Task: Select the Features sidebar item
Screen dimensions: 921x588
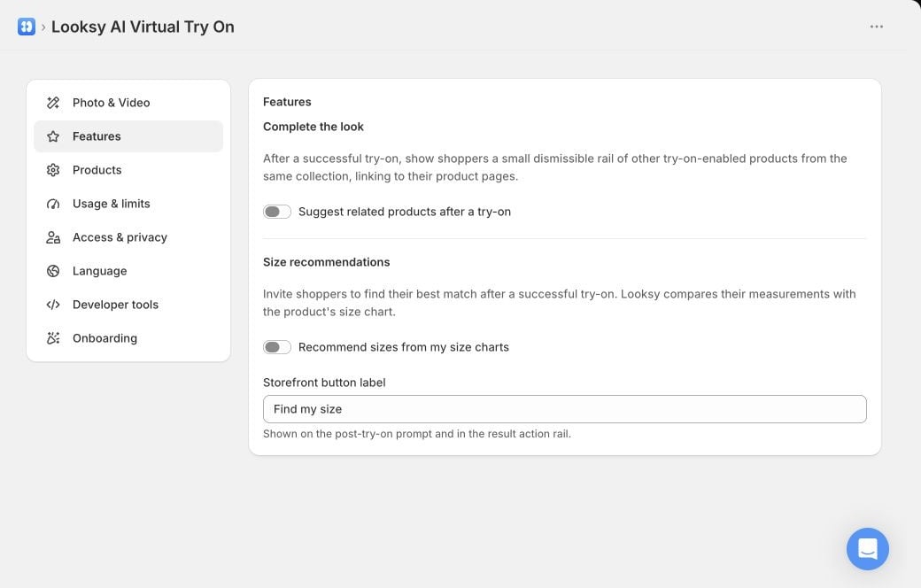Action: 128,136
